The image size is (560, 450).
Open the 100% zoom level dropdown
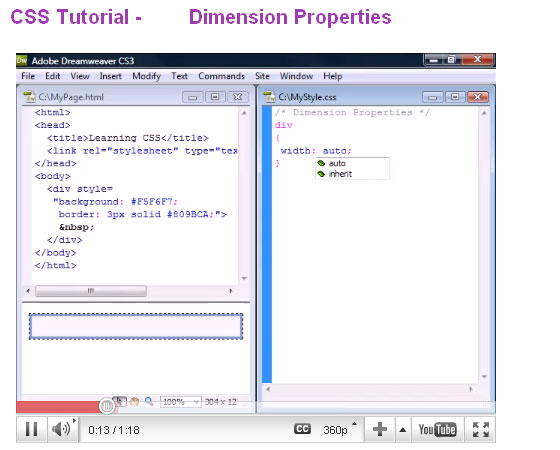(180, 402)
